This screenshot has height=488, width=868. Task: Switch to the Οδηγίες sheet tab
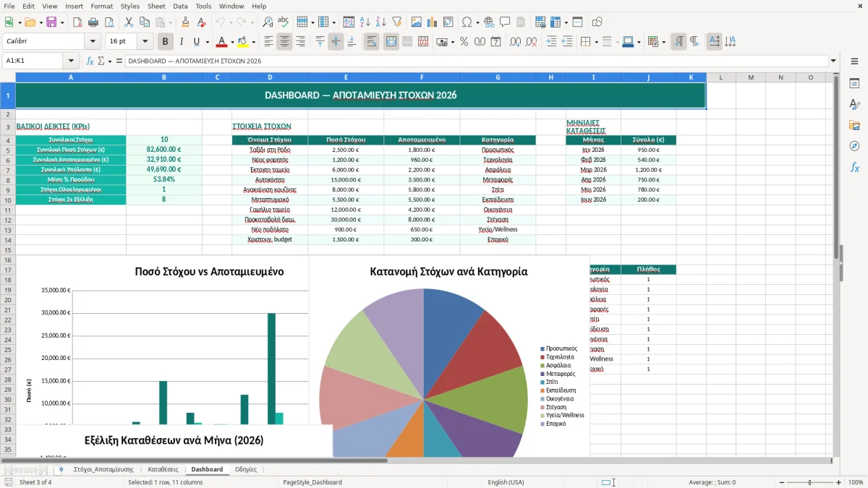[246, 469]
